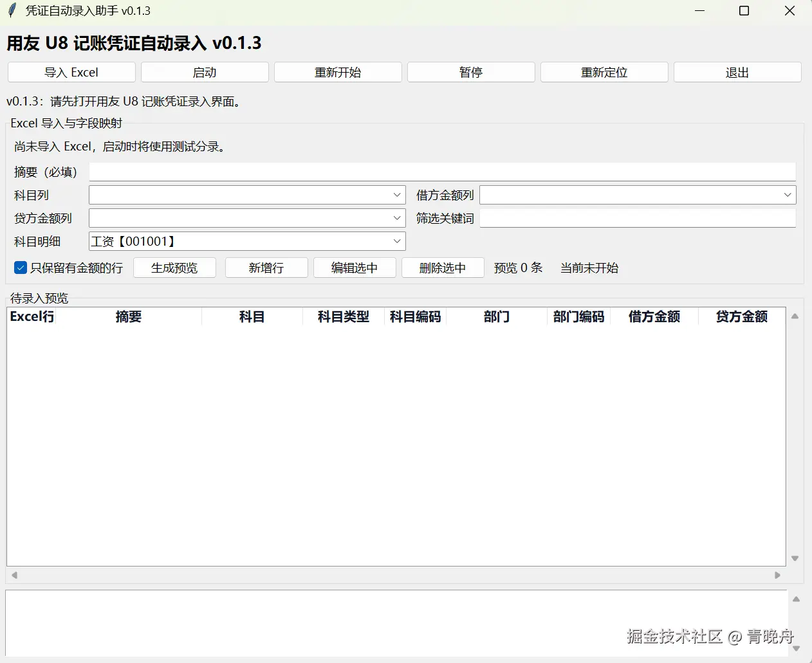Viewport: 812px width, 663px height.
Task: Click the 当前未开始 status label
Action: click(x=589, y=268)
